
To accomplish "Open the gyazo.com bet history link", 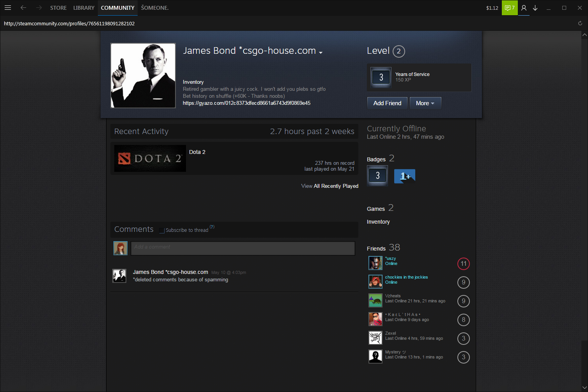I will coord(246,103).
